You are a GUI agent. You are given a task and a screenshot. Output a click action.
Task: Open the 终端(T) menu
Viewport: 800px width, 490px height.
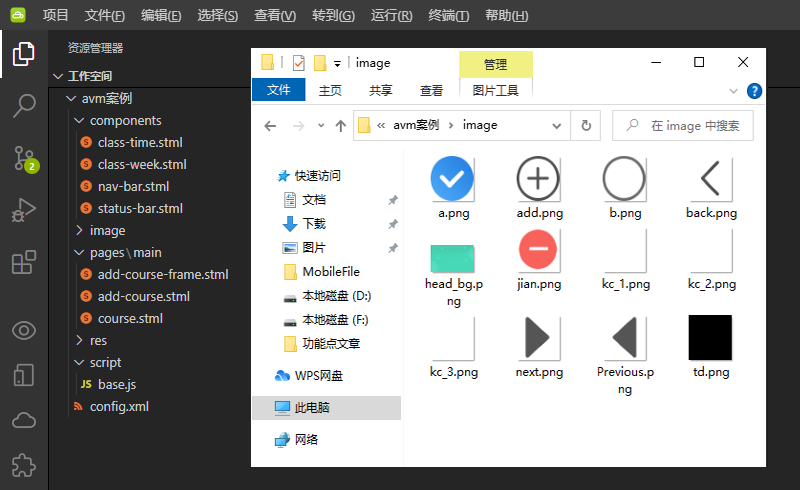(x=448, y=15)
